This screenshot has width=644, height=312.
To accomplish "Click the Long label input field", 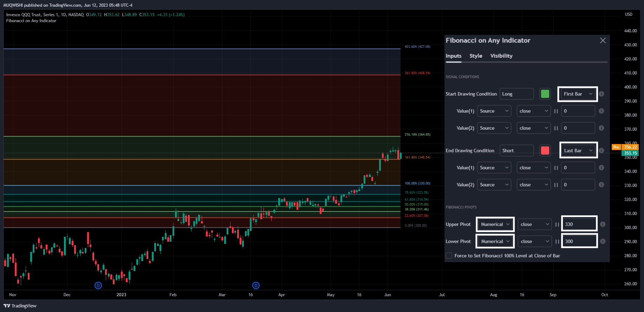I will [x=517, y=94].
